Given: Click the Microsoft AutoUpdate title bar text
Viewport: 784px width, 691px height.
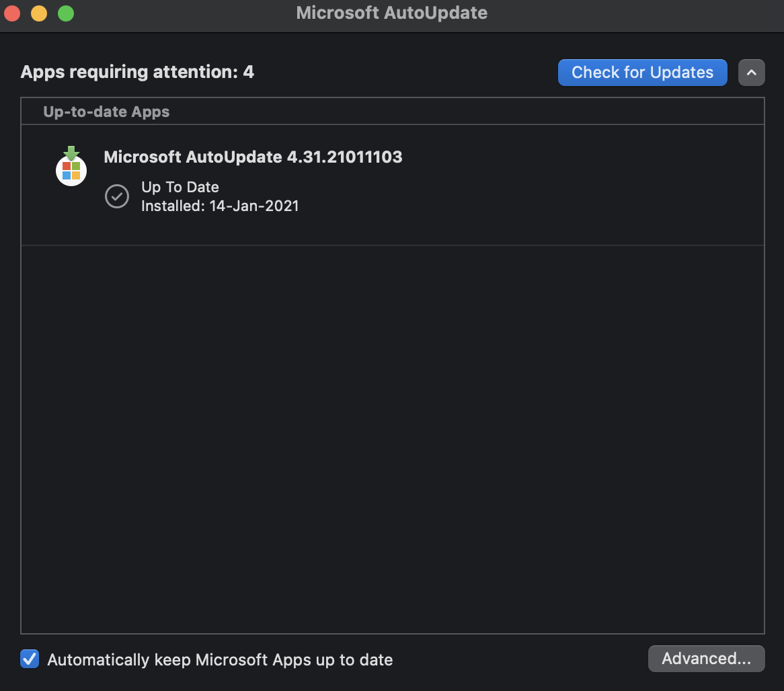Looking at the screenshot, I should (x=391, y=13).
